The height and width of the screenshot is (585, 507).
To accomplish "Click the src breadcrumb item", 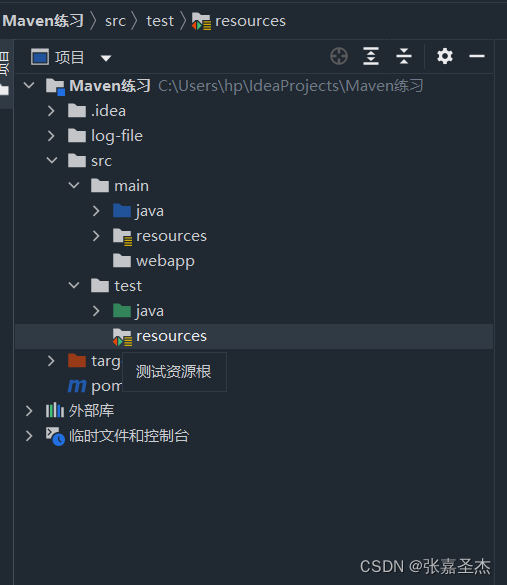I will [x=115, y=21].
